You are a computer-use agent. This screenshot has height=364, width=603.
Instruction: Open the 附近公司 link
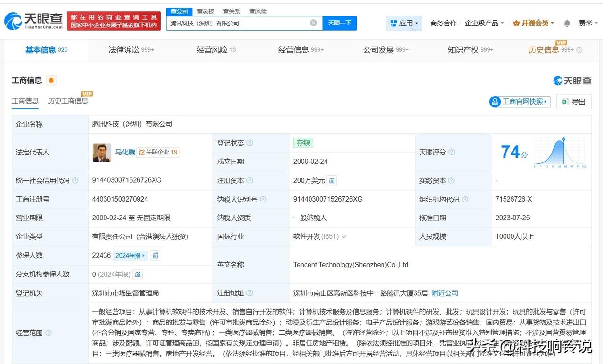[445, 293]
